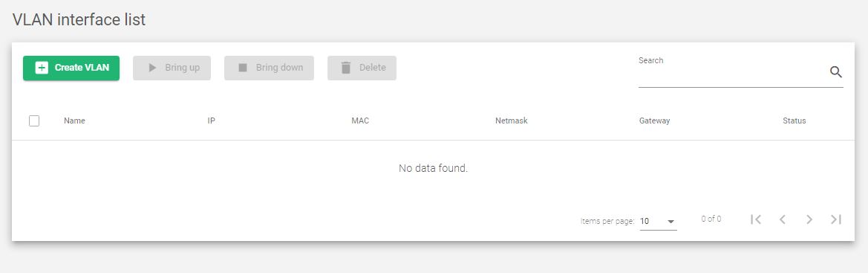Screen dimensions: 868x273
Task: Click the trash can icon on Delete
Action: (346, 68)
